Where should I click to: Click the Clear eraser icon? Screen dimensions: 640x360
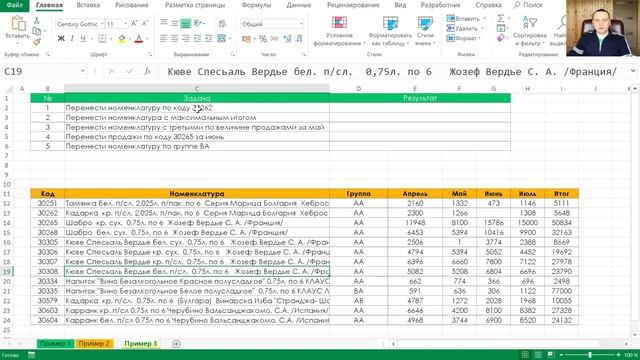tap(501, 38)
